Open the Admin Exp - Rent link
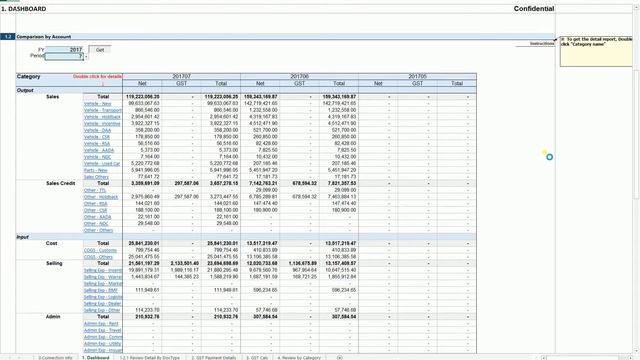Image resolution: width=640 pixels, height=360 pixels. (101, 324)
